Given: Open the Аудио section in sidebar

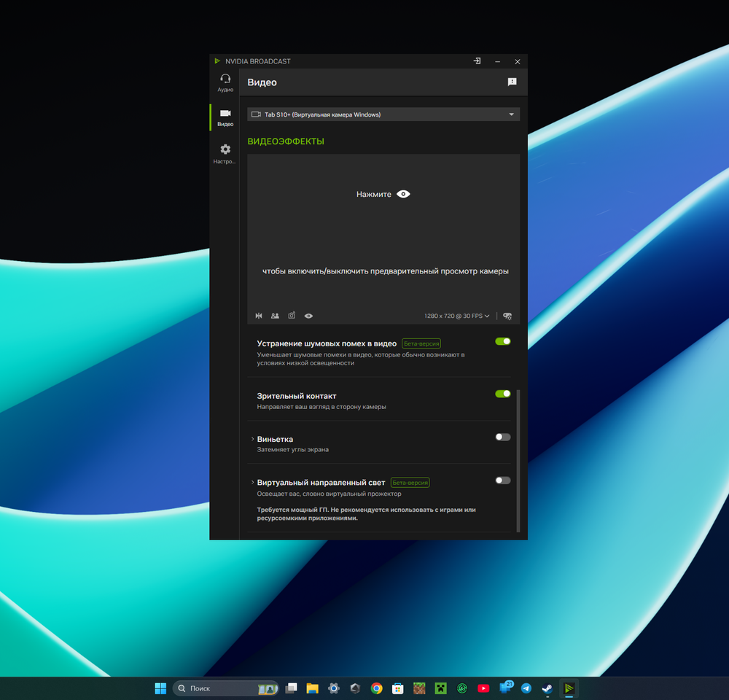Looking at the screenshot, I should (225, 82).
